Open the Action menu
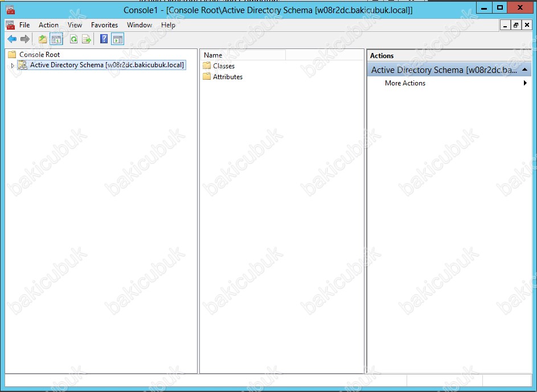The height and width of the screenshot is (392, 537). [48, 25]
